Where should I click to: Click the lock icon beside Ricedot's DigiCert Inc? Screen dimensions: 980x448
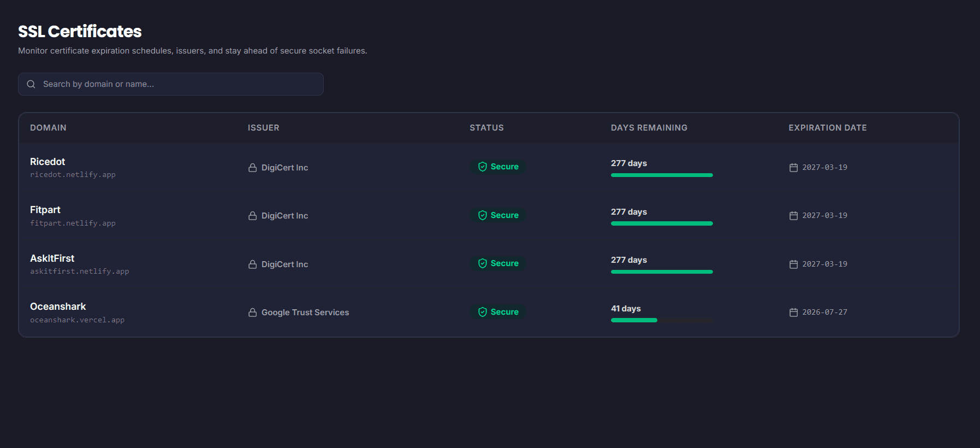253,168
